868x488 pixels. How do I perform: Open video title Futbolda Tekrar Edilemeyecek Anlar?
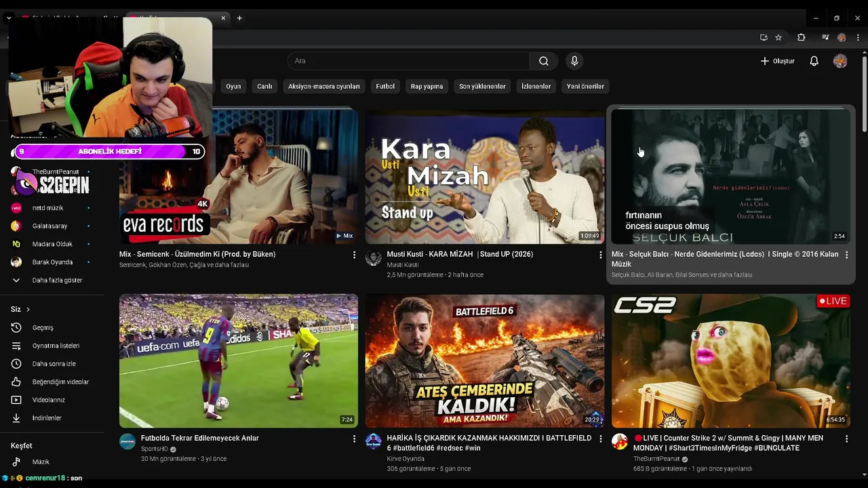200,439
